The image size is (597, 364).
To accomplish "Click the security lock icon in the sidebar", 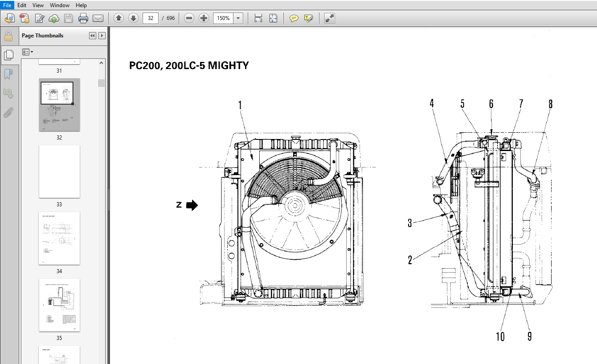I will tap(8, 36).
